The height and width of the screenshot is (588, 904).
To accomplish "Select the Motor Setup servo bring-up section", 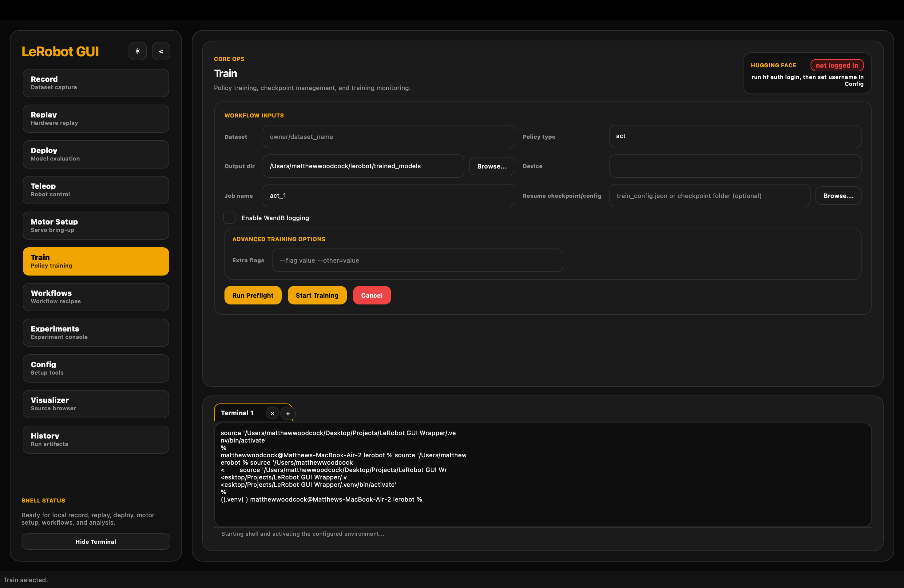I will (x=96, y=226).
